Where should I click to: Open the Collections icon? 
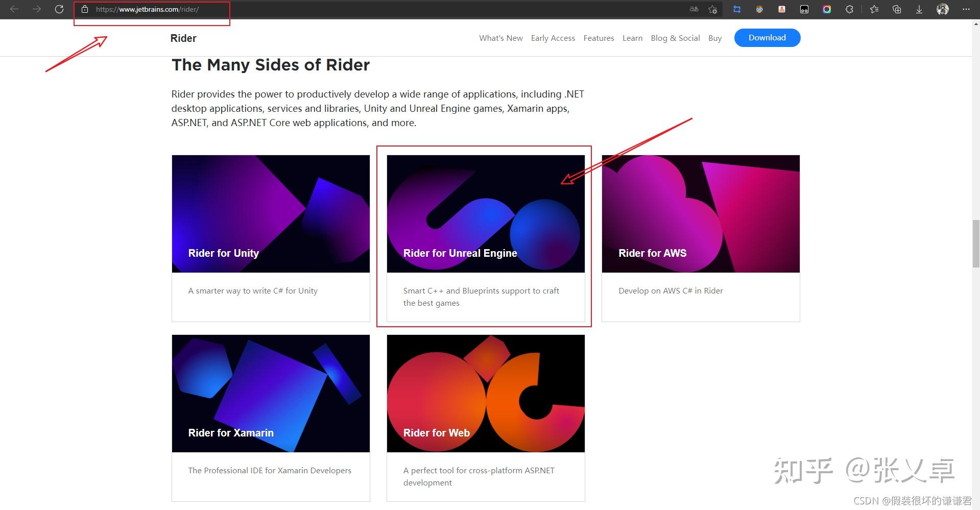tap(897, 9)
